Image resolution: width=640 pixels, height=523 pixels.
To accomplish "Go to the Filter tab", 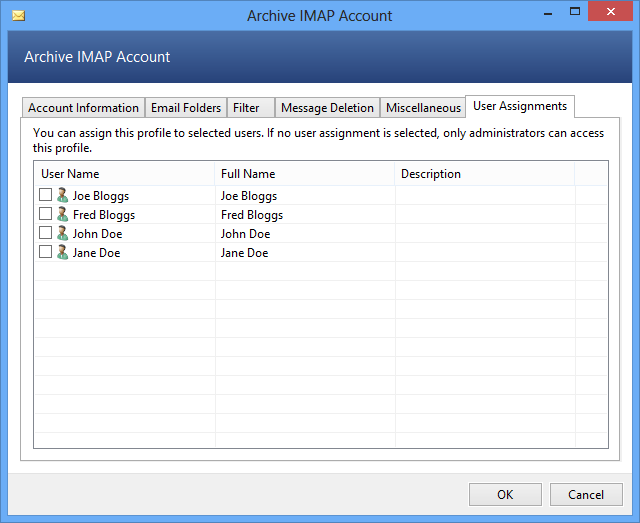I will (x=246, y=108).
